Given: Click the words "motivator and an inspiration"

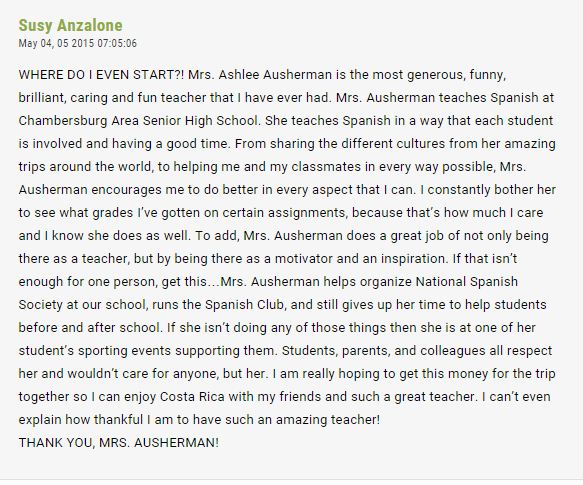Looking at the screenshot, I should point(361,258).
